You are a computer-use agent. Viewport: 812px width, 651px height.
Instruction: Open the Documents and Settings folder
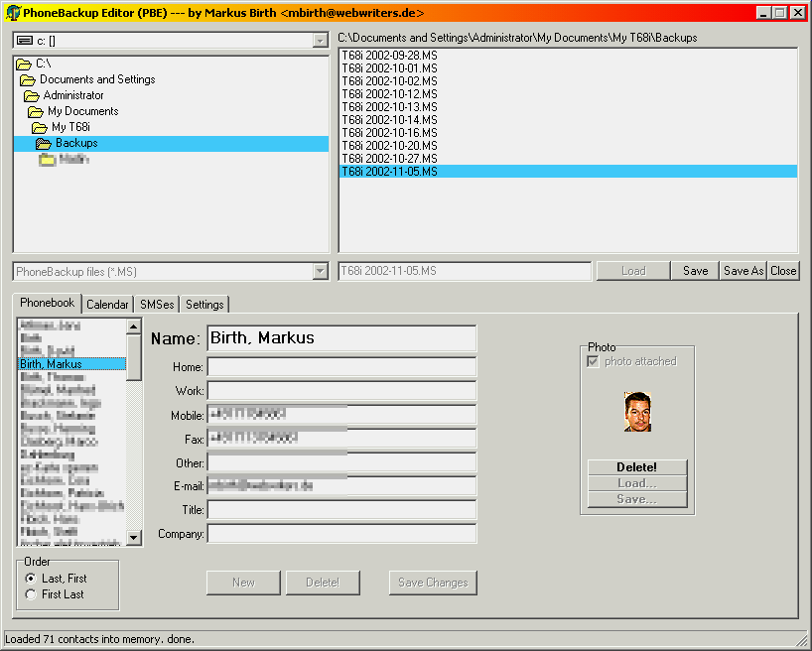pyautogui.click(x=97, y=79)
